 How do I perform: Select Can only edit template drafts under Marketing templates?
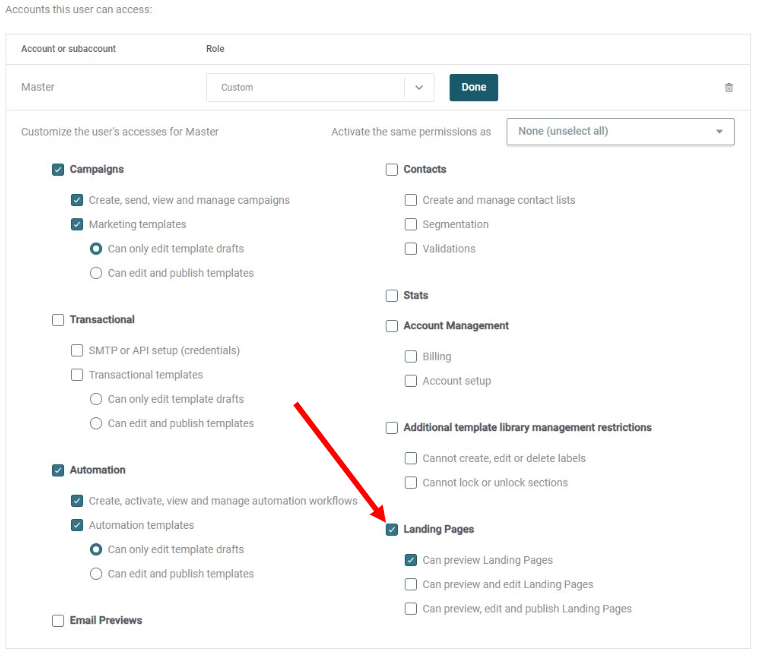(x=96, y=249)
